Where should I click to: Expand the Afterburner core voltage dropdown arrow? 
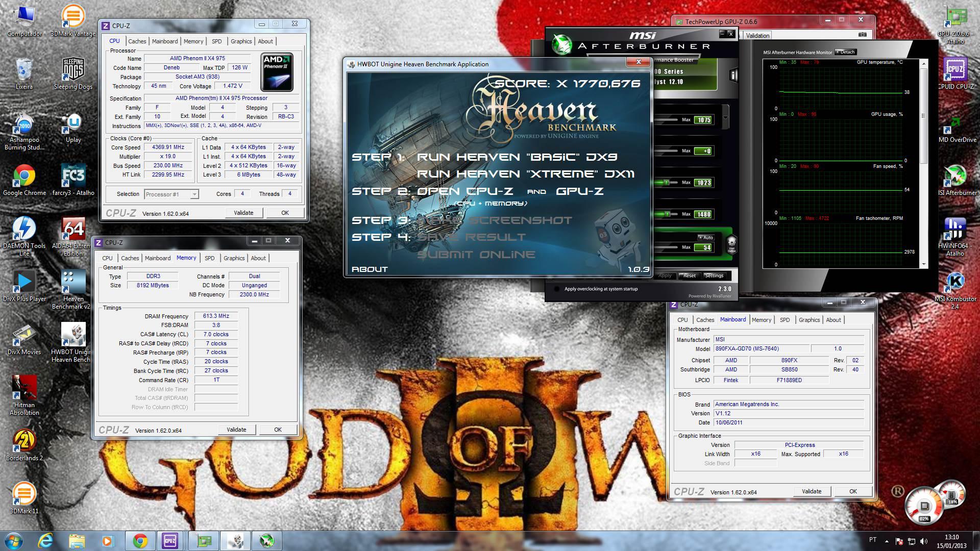(725, 118)
